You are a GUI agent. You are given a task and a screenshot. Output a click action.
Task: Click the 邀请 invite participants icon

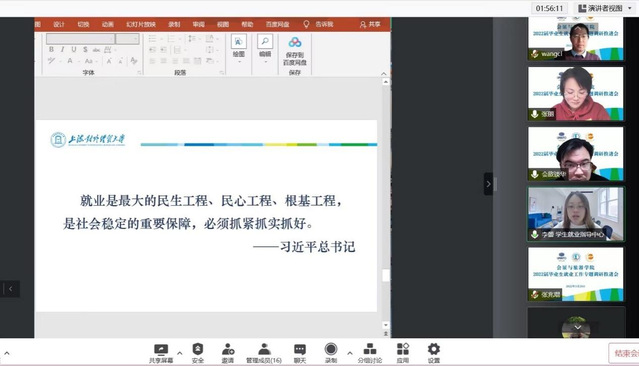click(x=228, y=353)
